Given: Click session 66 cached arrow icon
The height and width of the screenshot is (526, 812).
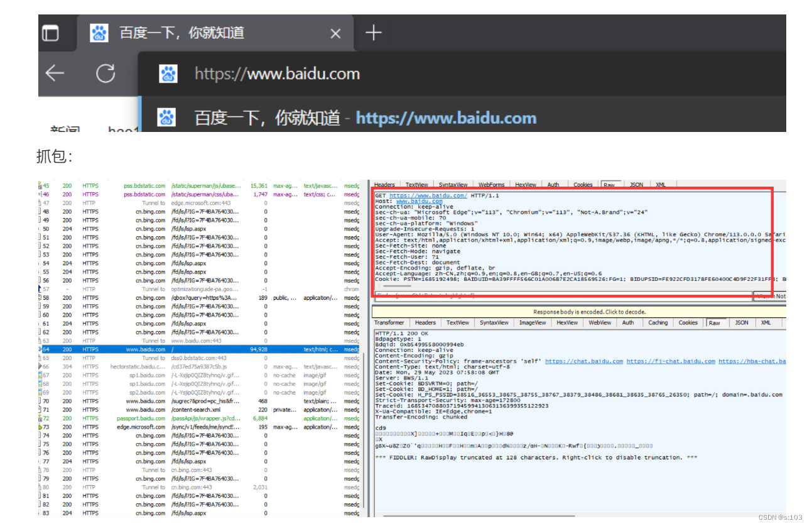Looking at the screenshot, I should click(x=41, y=366).
